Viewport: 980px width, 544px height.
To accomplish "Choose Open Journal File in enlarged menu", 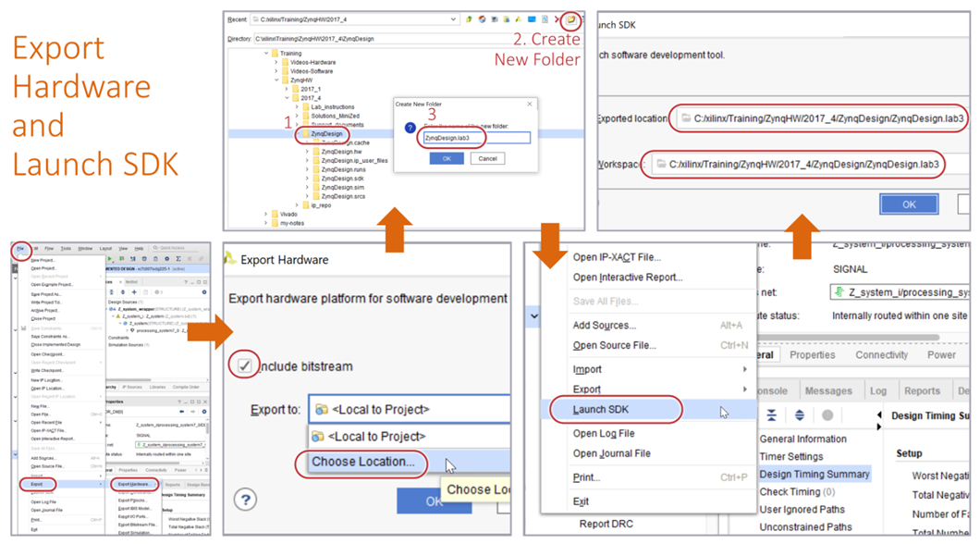I will coord(649,453).
